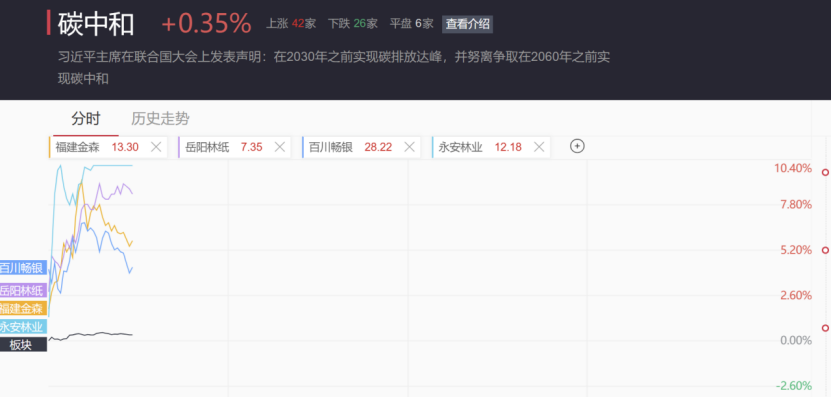The image size is (831, 398).
Task: Remove 岳阳林纸 comparison chip
Action: tap(280, 147)
